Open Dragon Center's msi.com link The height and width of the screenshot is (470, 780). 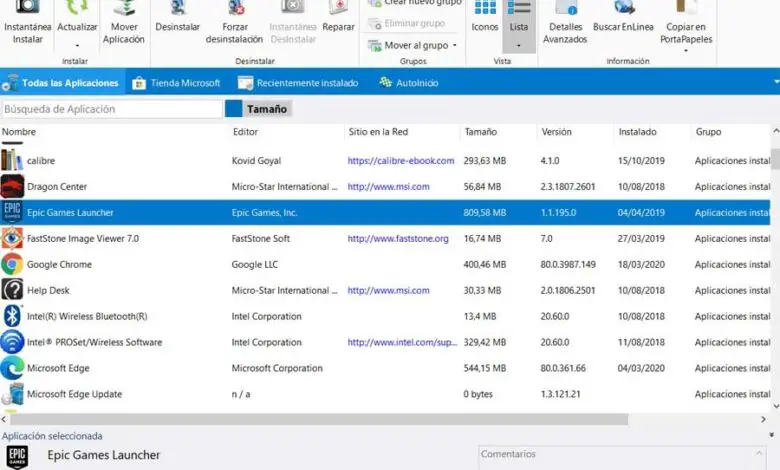[389, 187]
